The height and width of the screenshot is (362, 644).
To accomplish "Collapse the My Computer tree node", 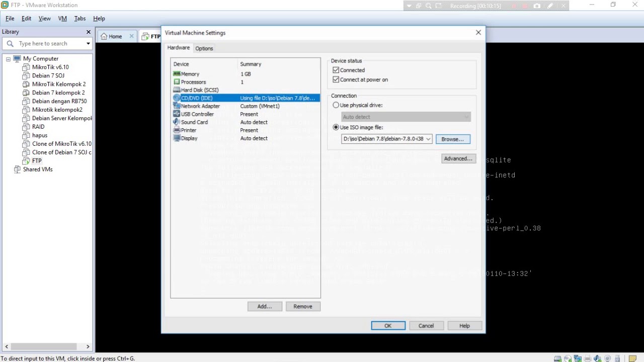I will [8, 59].
